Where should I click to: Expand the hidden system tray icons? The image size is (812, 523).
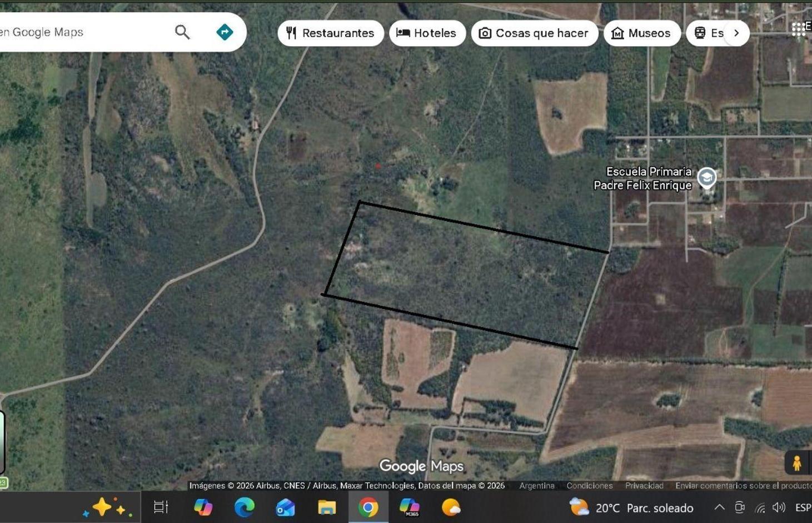(719, 507)
